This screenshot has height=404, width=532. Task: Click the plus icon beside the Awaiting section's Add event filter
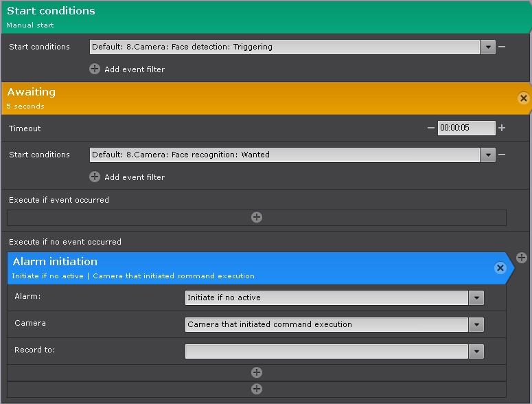95,177
